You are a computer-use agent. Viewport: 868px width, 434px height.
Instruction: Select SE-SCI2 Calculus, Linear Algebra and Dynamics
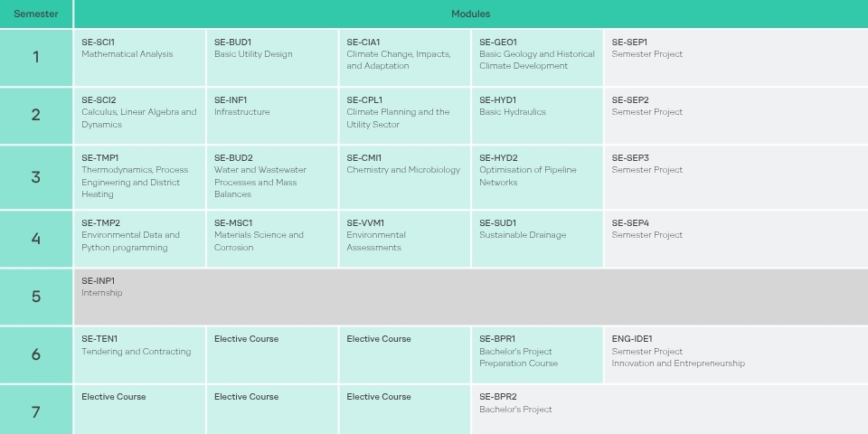click(x=139, y=116)
